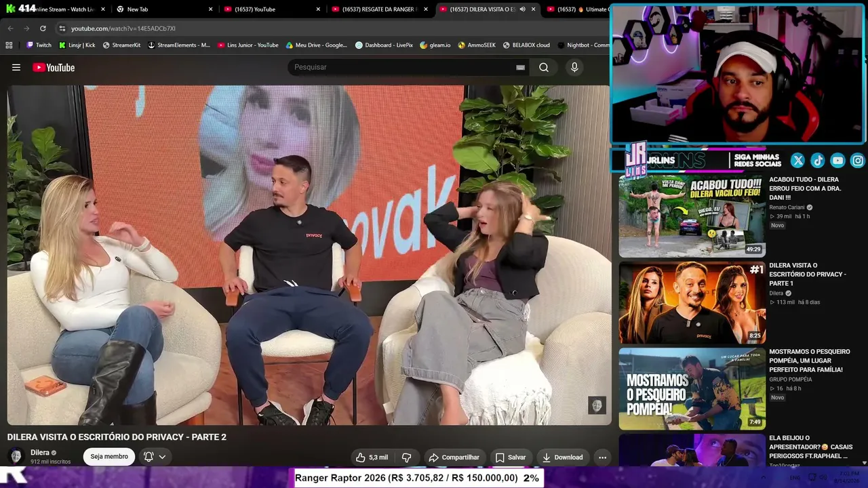Open the AmmoSEEK bookmark
Viewport: 868px width, 488px height.
click(477, 45)
